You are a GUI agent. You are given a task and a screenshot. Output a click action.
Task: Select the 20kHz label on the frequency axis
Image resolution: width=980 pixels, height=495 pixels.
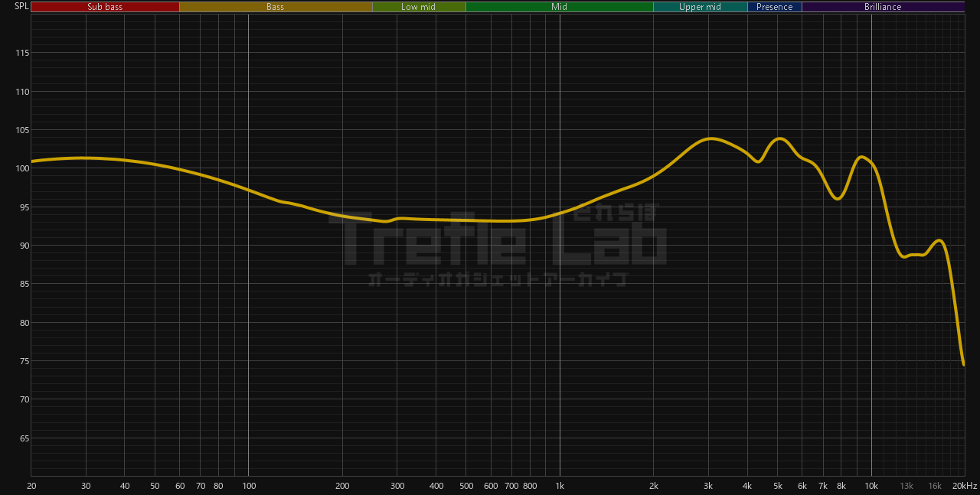pos(965,486)
